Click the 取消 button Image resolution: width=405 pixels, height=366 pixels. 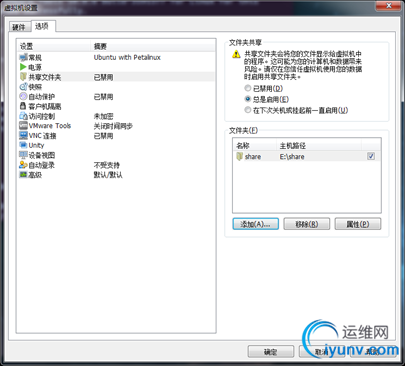point(322,352)
